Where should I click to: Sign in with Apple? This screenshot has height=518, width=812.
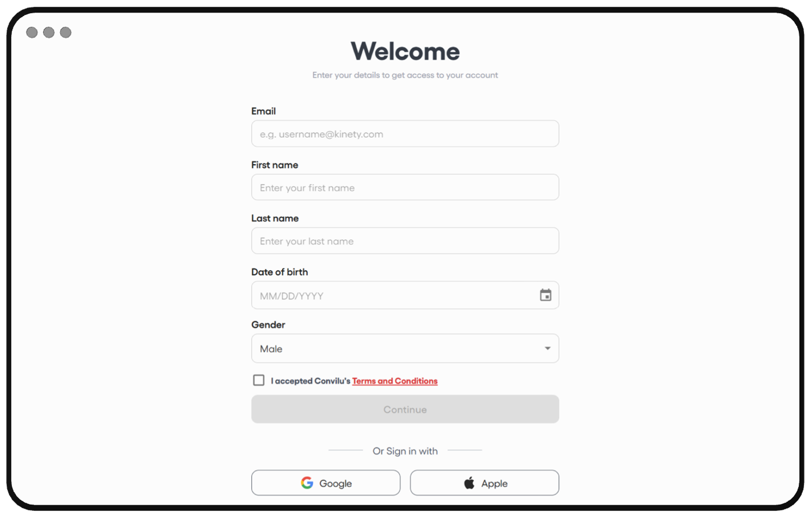coord(484,483)
